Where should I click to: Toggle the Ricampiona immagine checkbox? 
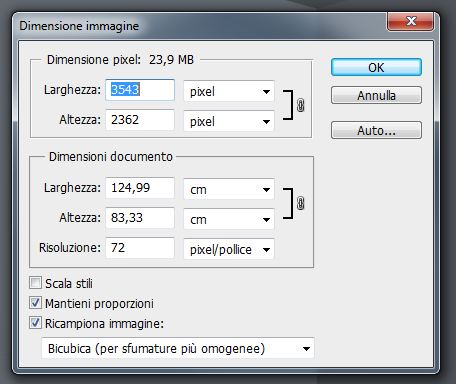pos(35,323)
